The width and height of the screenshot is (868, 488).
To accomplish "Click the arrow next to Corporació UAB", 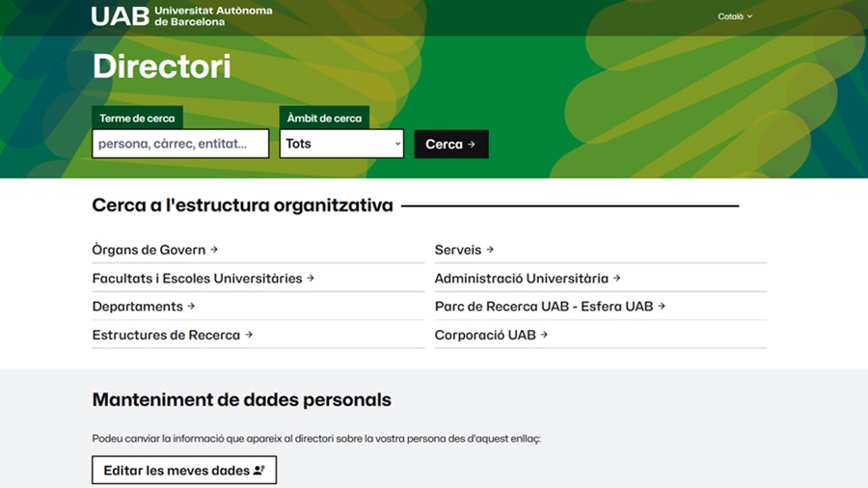I will tap(544, 335).
